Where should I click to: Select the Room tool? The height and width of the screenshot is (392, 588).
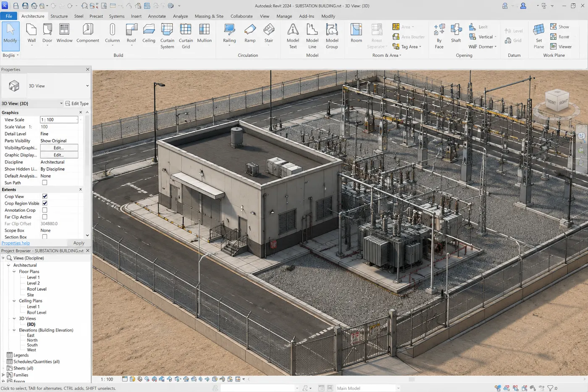click(356, 34)
